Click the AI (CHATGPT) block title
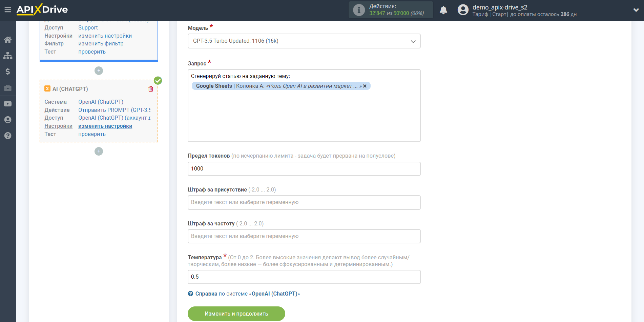 70,89
